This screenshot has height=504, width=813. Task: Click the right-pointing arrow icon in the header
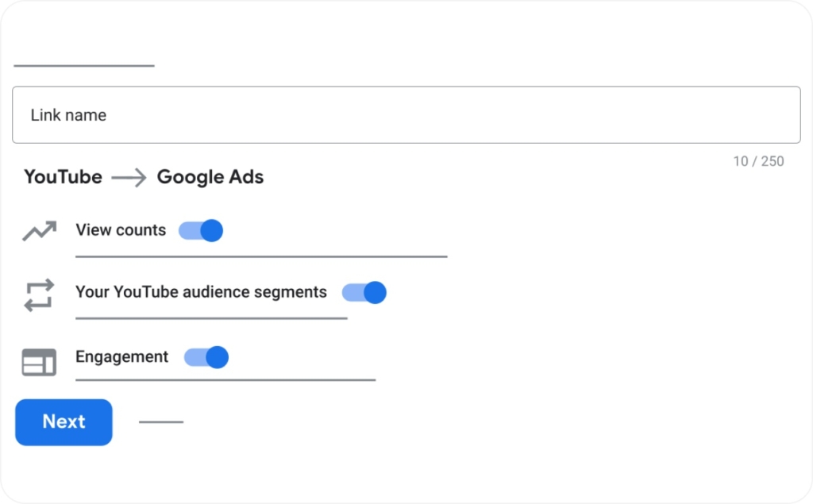click(129, 177)
